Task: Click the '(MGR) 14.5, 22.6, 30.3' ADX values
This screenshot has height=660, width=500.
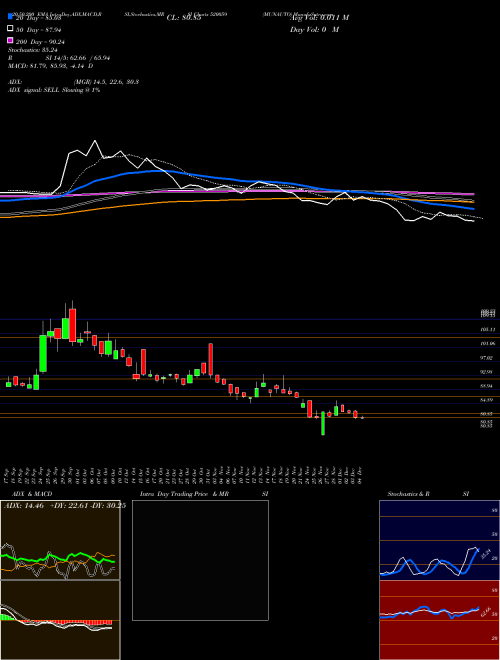Action: [106, 82]
